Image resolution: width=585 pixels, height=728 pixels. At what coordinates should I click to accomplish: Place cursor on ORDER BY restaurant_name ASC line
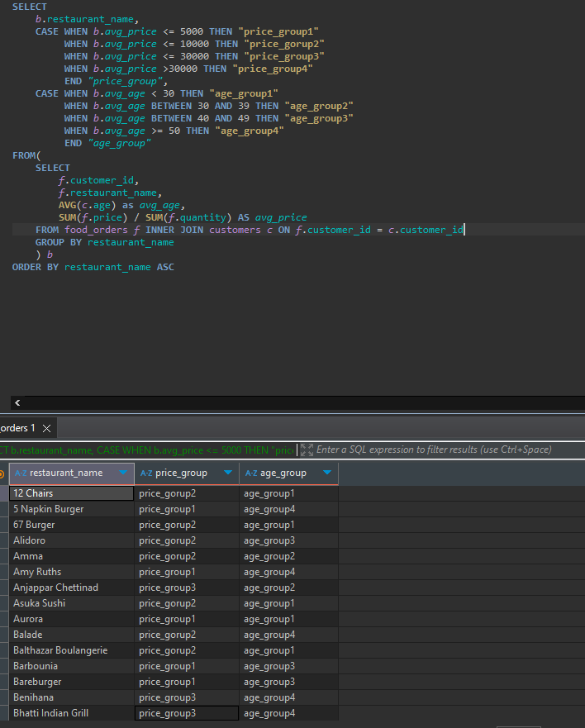[x=93, y=268]
